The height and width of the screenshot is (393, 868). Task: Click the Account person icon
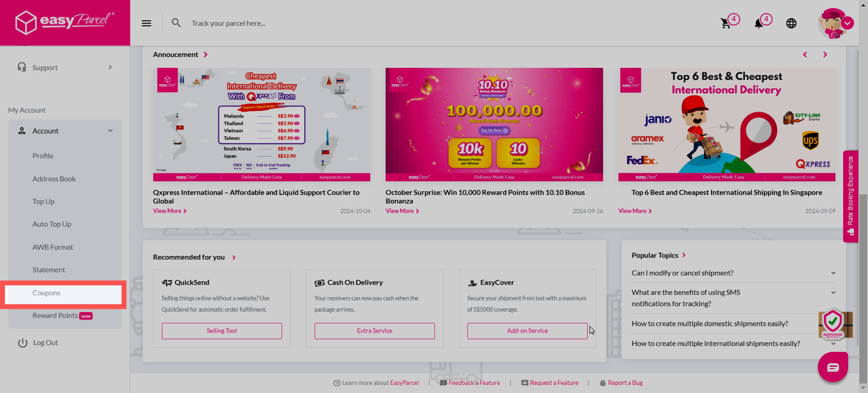click(x=22, y=131)
